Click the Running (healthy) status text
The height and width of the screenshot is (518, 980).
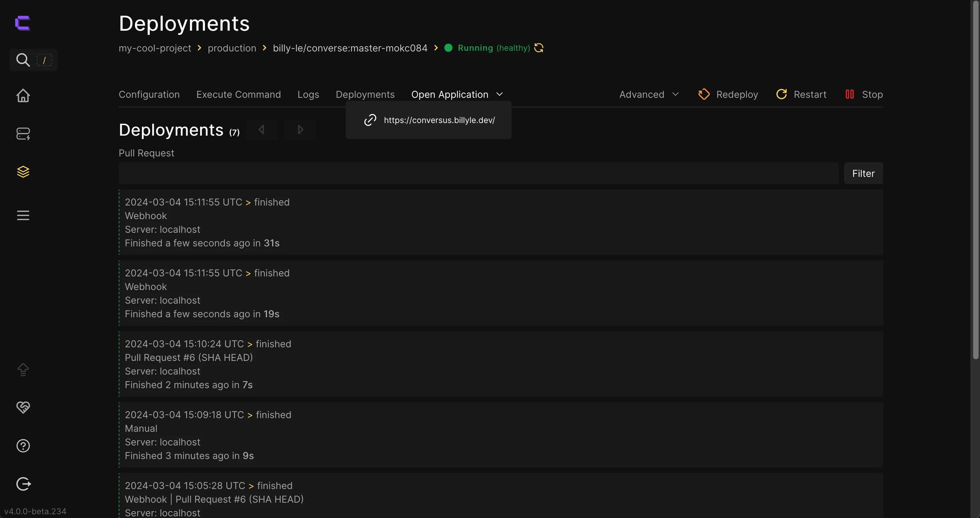[494, 48]
